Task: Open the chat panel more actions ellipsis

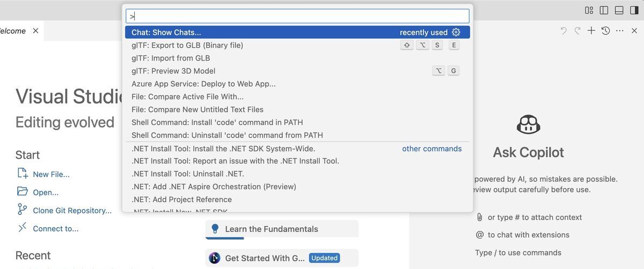Action: (620, 31)
